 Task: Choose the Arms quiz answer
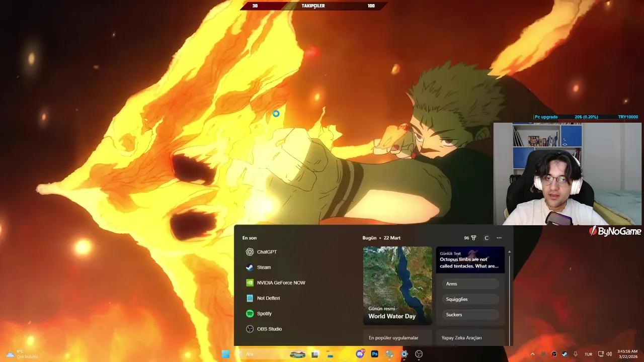coord(470,284)
